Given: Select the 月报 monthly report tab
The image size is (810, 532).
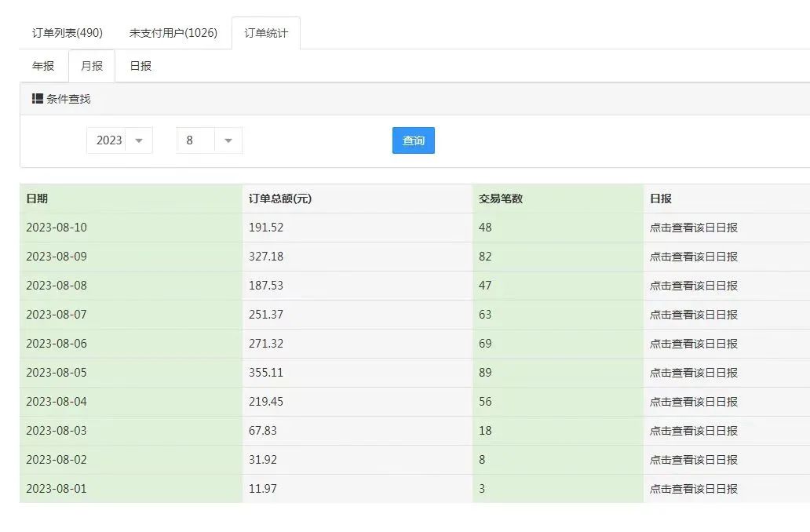Looking at the screenshot, I should 91,66.
